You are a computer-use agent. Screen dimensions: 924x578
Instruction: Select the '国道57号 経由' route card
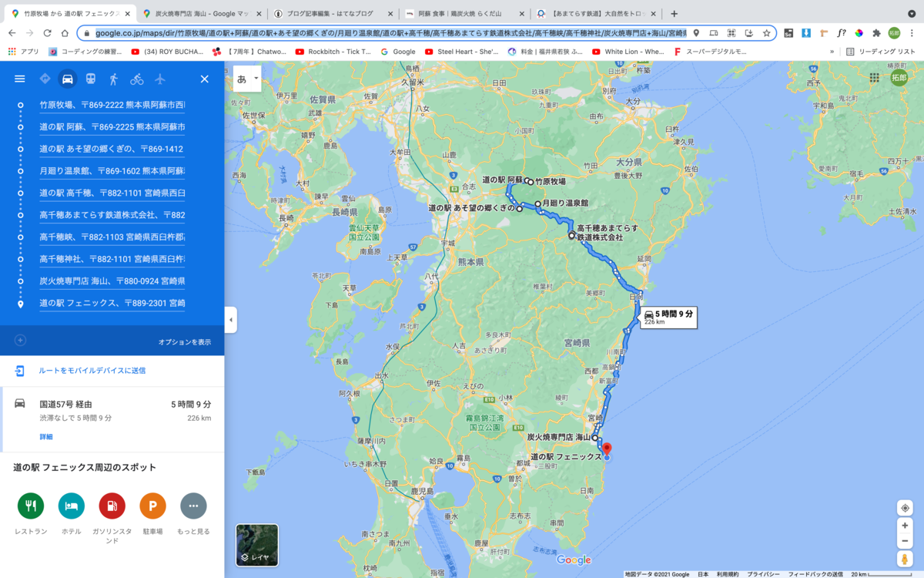click(112, 421)
